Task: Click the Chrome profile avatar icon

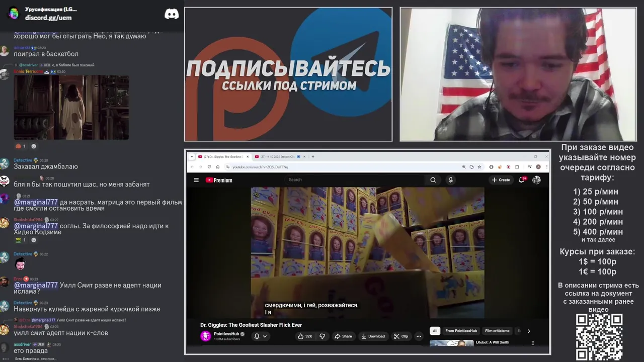Action: [x=538, y=167]
